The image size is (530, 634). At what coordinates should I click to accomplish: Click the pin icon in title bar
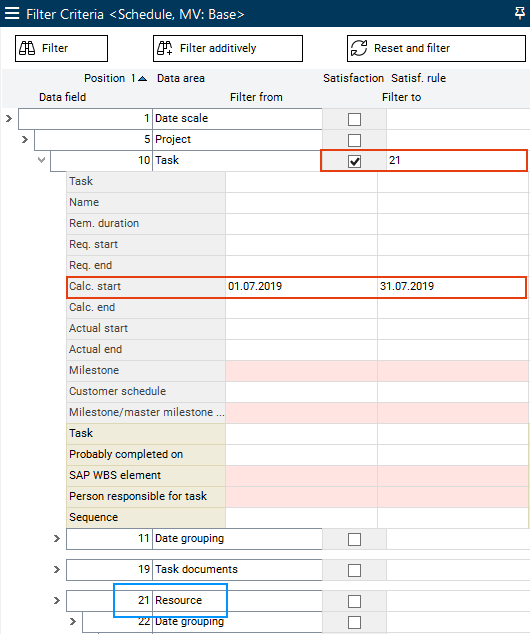click(520, 13)
